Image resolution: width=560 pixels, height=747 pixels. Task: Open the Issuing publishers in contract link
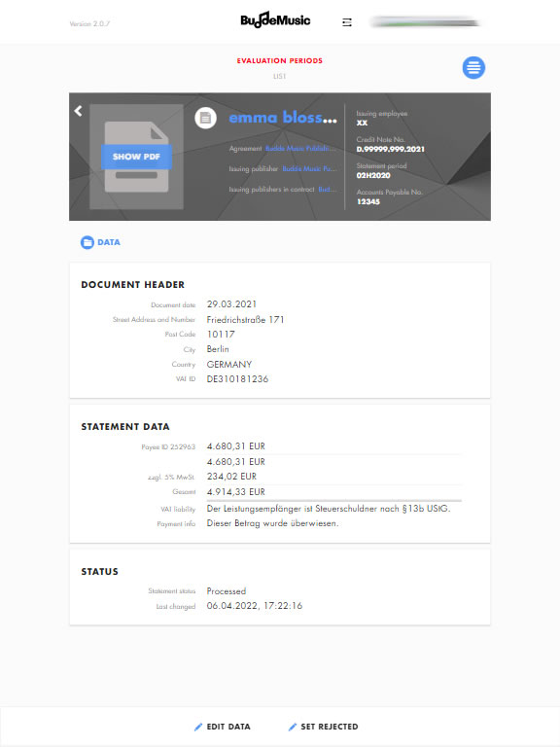click(327, 189)
